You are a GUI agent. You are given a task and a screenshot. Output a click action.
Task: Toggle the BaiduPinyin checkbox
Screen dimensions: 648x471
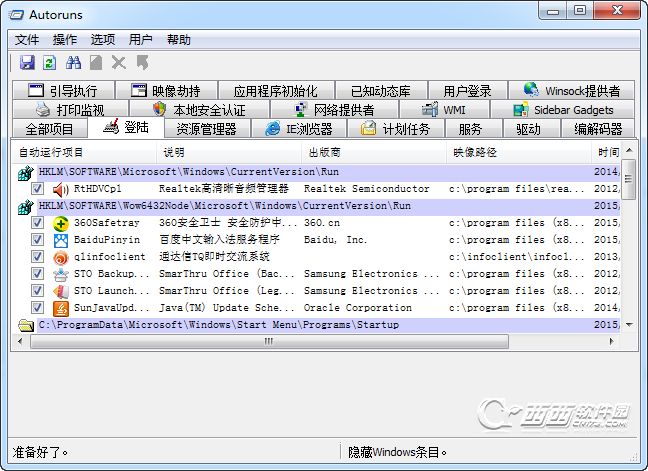[37, 240]
